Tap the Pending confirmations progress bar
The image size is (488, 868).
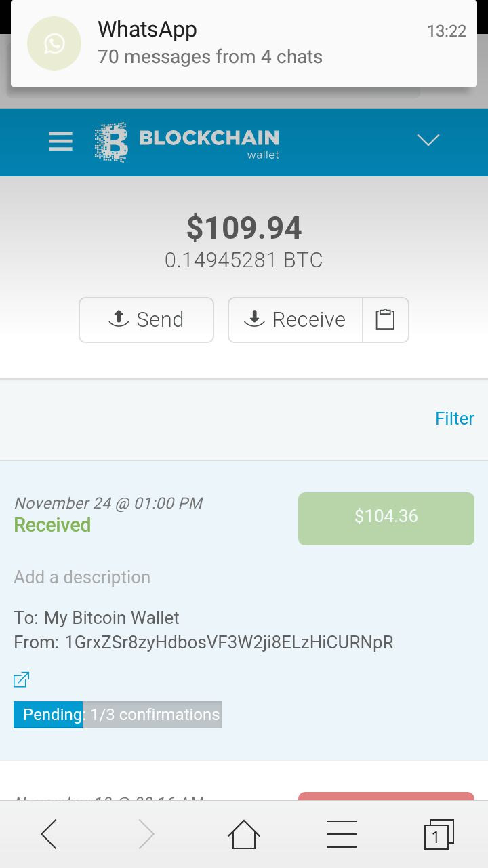pos(118,715)
